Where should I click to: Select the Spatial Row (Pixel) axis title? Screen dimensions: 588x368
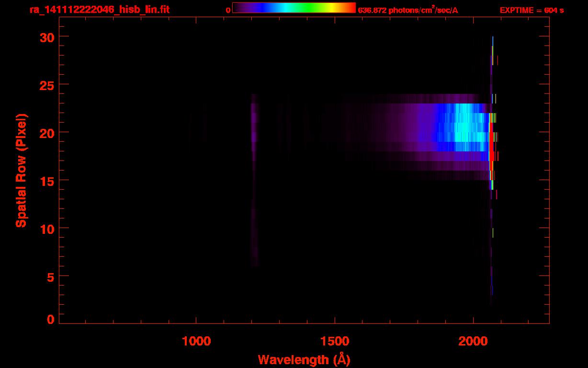22,171
